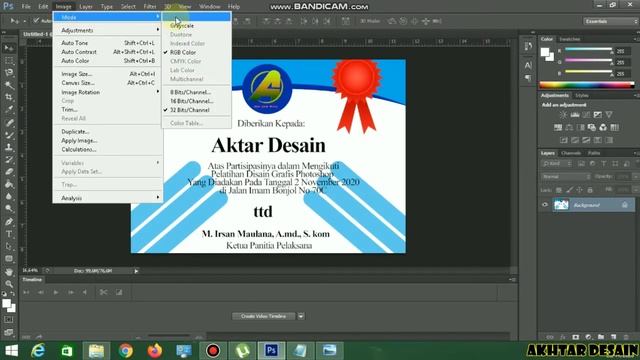Toggle Lock transparent pixels in Layers panel

point(559,190)
